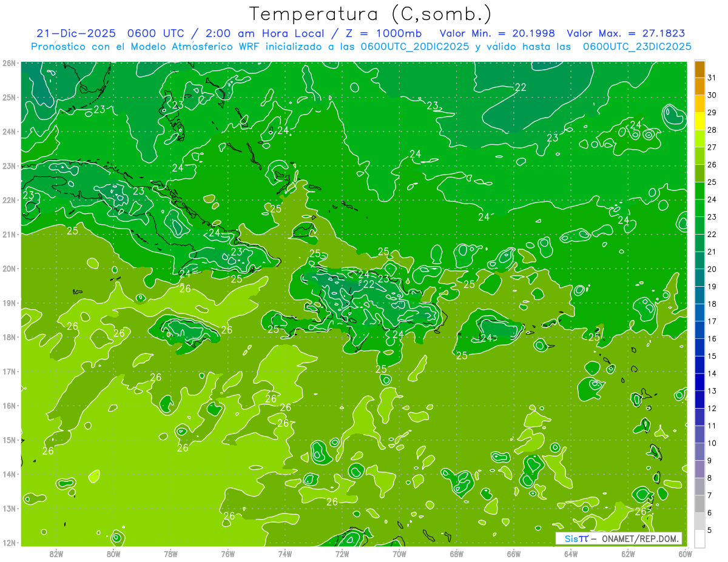Viewport: 728px width, 562px height.
Task: Click the "Valor Min. = 20.1998" value
Action: 497,33
